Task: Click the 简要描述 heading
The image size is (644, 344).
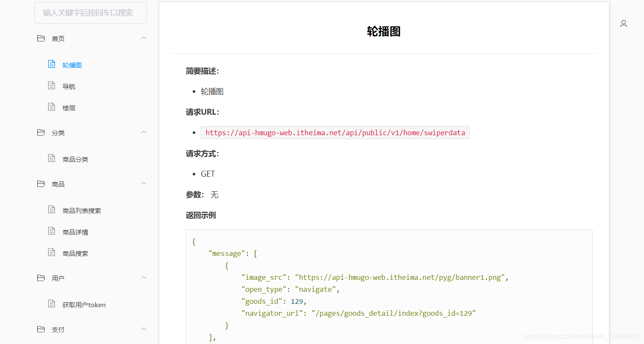Action: 203,71
